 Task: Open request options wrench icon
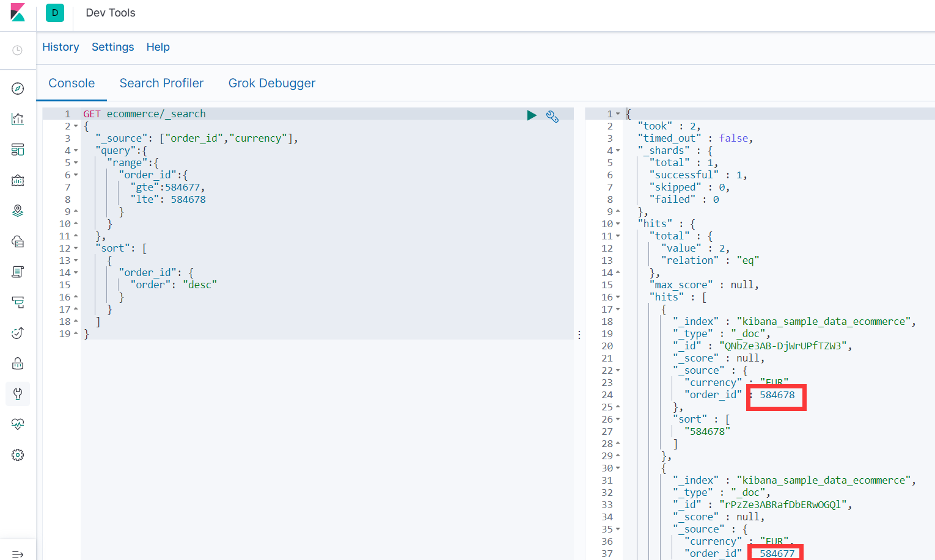pyautogui.click(x=552, y=116)
